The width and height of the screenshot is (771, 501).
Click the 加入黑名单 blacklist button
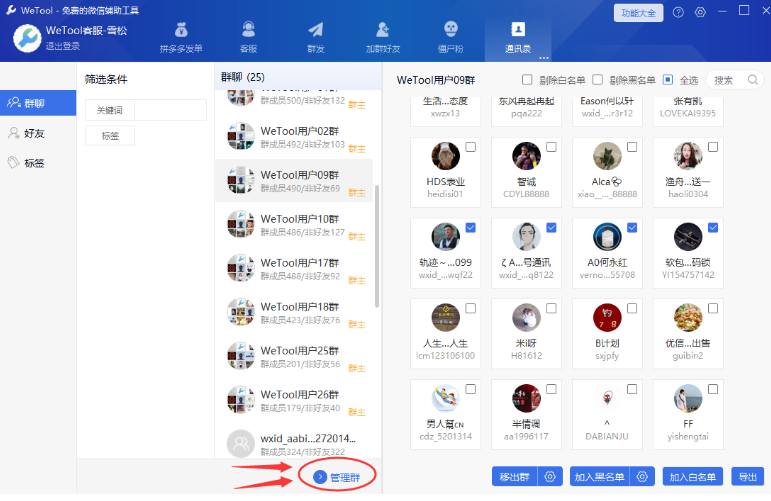[x=599, y=476]
